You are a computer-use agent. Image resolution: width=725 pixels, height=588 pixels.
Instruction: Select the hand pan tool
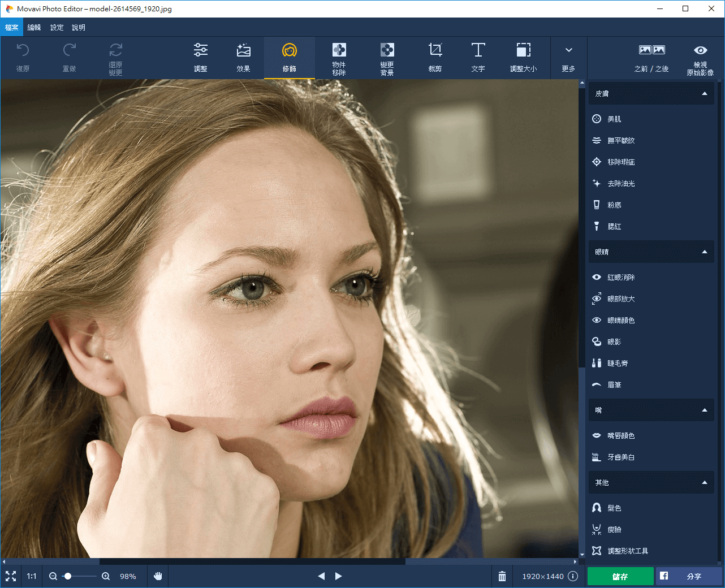click(x=158, y=576)
